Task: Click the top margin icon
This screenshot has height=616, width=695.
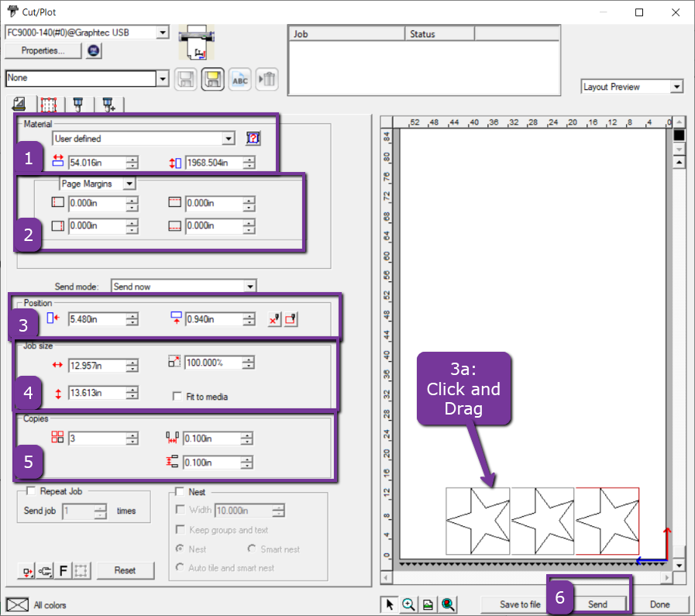Action: [x=174, y=202]
